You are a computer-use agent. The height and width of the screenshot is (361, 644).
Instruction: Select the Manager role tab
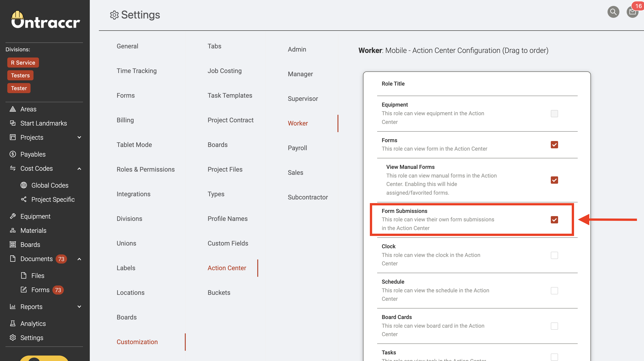pos(300,74)
